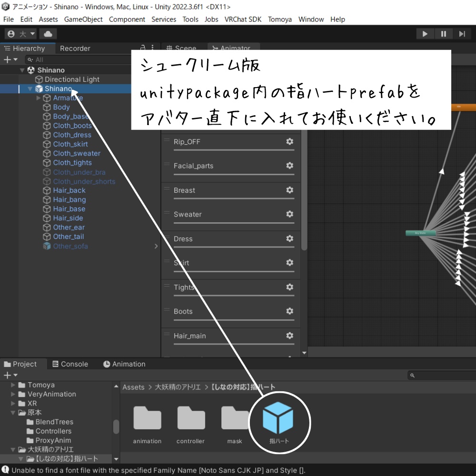The width and height of the screenshot is (476, 476).
Task: Collapse the Shinano prefab object
Action: pos(30,89)
